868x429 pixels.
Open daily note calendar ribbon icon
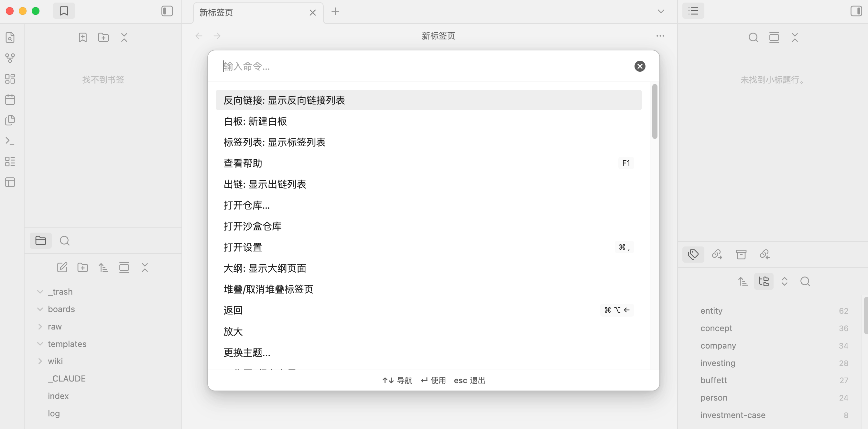[10, 99]
